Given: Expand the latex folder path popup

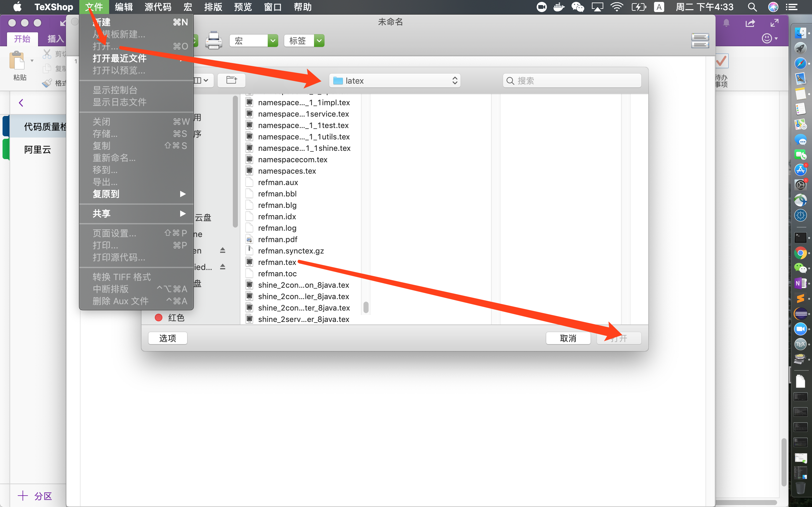Looking at the screenshot, I should [395, 80].
